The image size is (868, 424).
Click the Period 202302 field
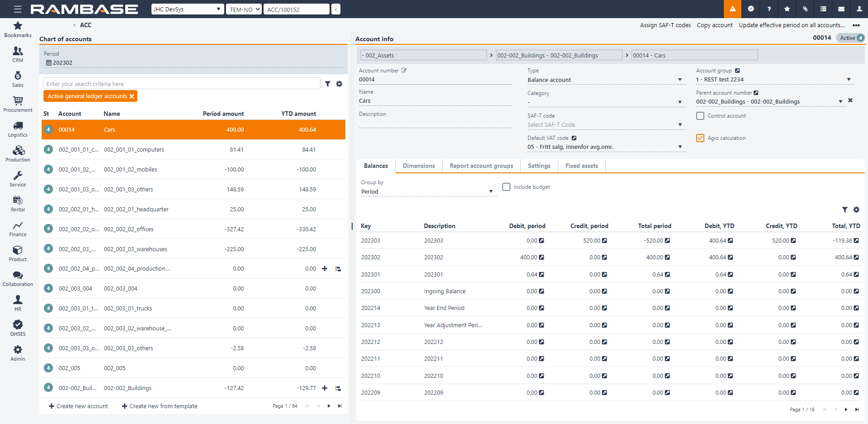[193, 63]
